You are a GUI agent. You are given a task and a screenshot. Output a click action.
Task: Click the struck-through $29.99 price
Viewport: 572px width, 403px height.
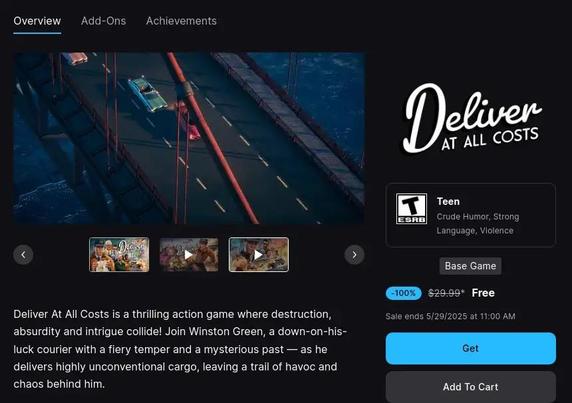[x=446, y=293]
